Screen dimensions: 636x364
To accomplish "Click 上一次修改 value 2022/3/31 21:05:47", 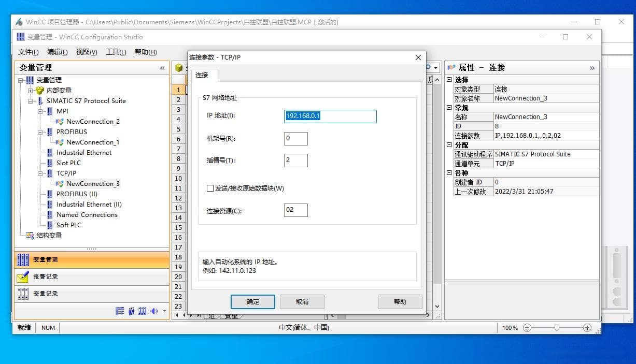I will 546,192.
